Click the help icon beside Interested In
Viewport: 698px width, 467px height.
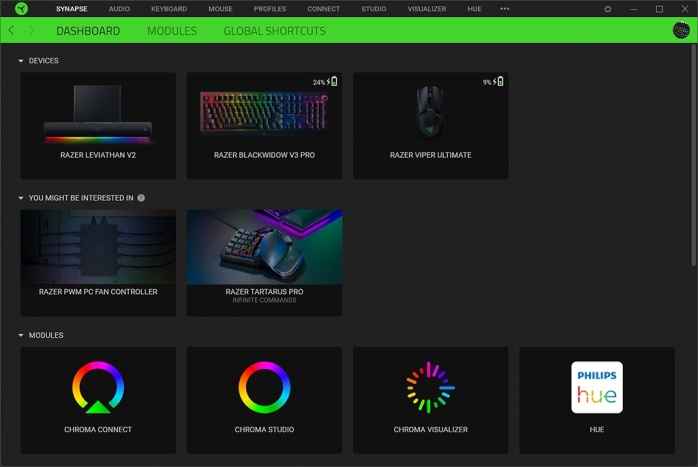pos(141,198)
